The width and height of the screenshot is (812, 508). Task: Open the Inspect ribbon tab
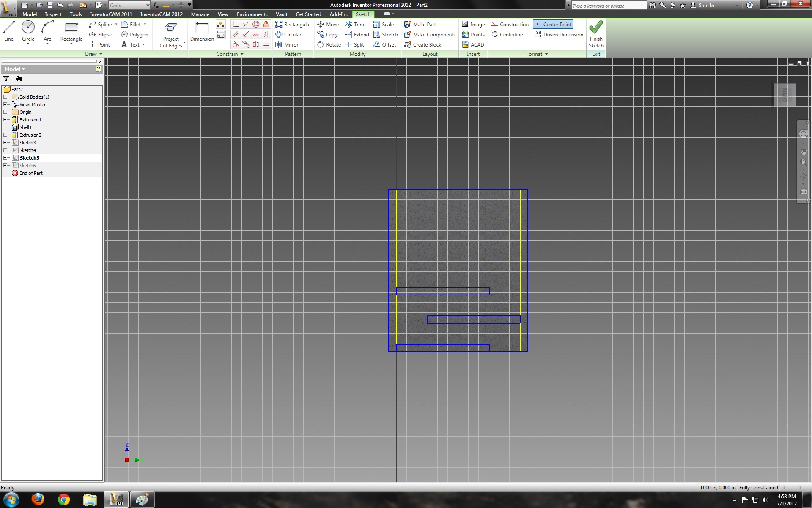tap(53, 14)
